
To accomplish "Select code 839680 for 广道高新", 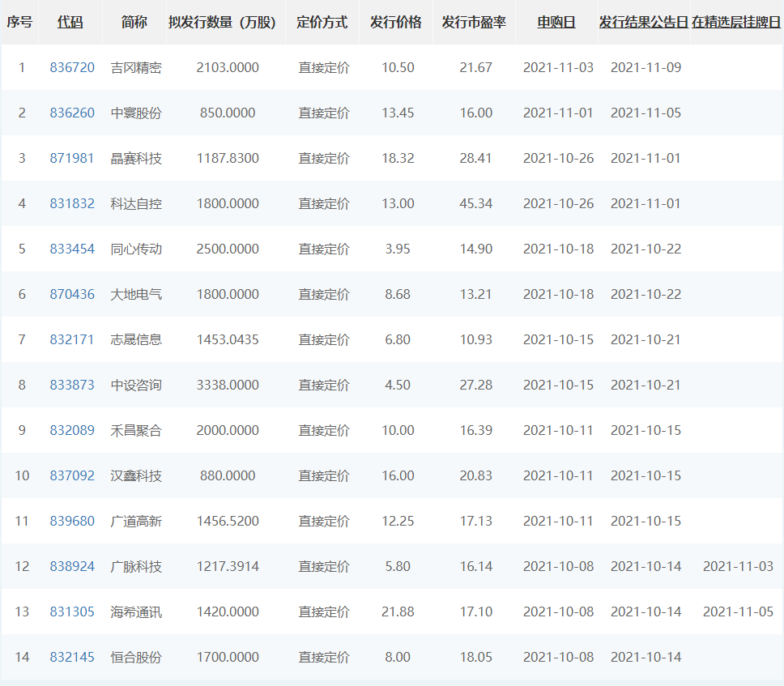I will coord(72,522).
